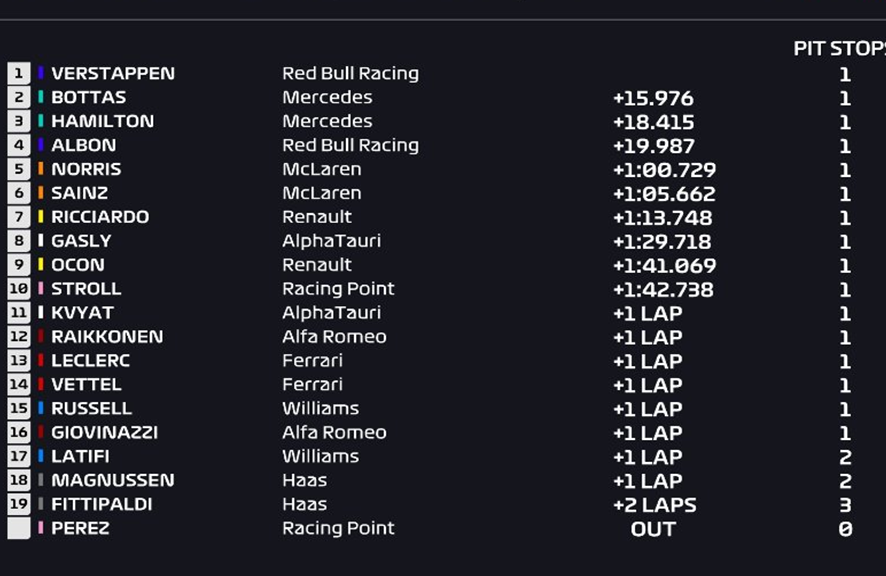The height and width of the screenshot is (576, 886).
Task: Click the teal team color bar beside BOTTAS
Action: tap(41, 97)
